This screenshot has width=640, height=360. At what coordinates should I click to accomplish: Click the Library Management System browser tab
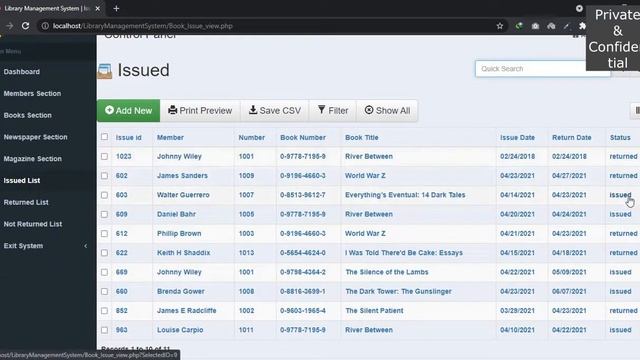click(x=47, y=8)
